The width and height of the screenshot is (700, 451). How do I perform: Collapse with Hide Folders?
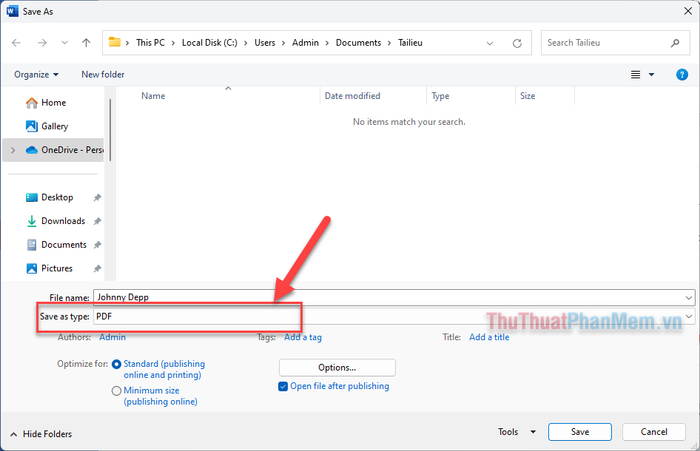[41, 434]
